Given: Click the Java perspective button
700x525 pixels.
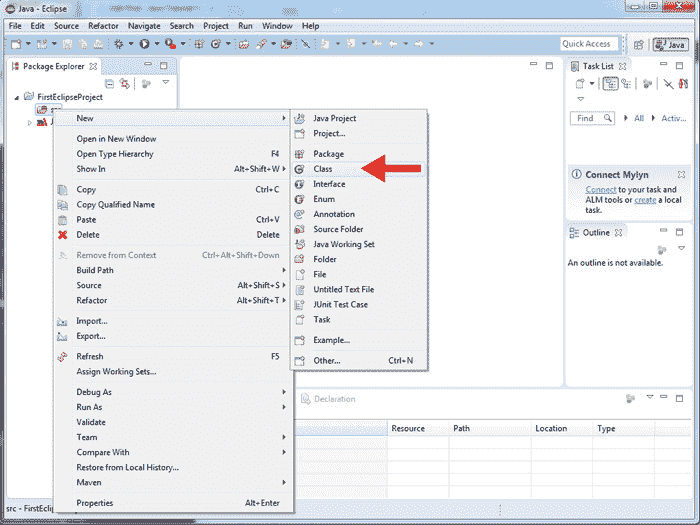Looking at the screenshot, I should coord(671,44).
